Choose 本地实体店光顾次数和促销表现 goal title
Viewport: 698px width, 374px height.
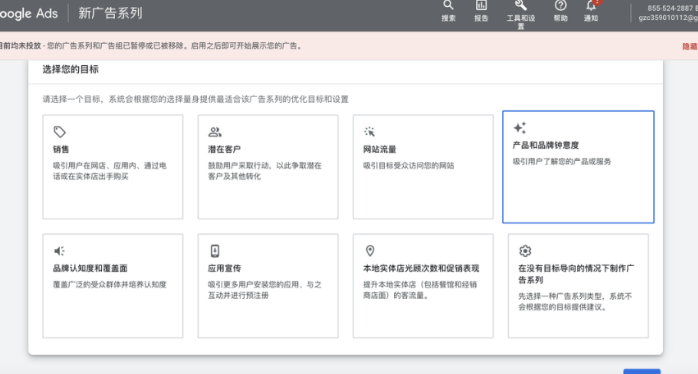pos(421,268)
